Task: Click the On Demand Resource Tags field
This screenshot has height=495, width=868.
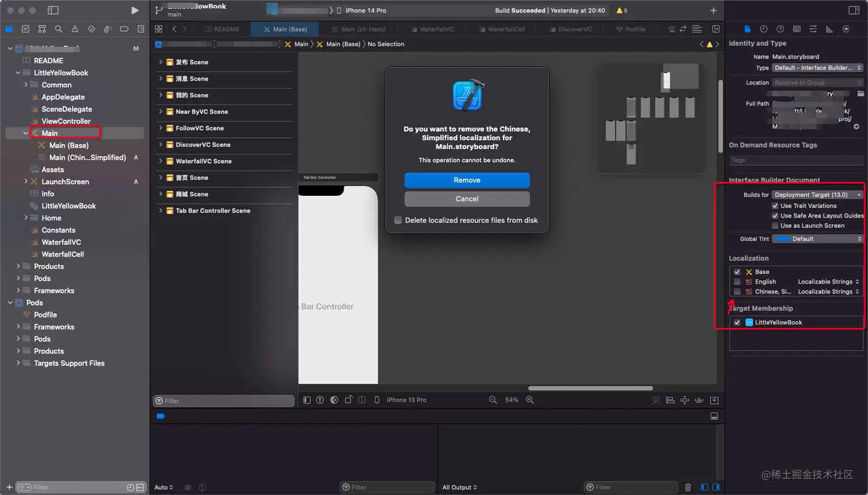Action: point(796,160)
